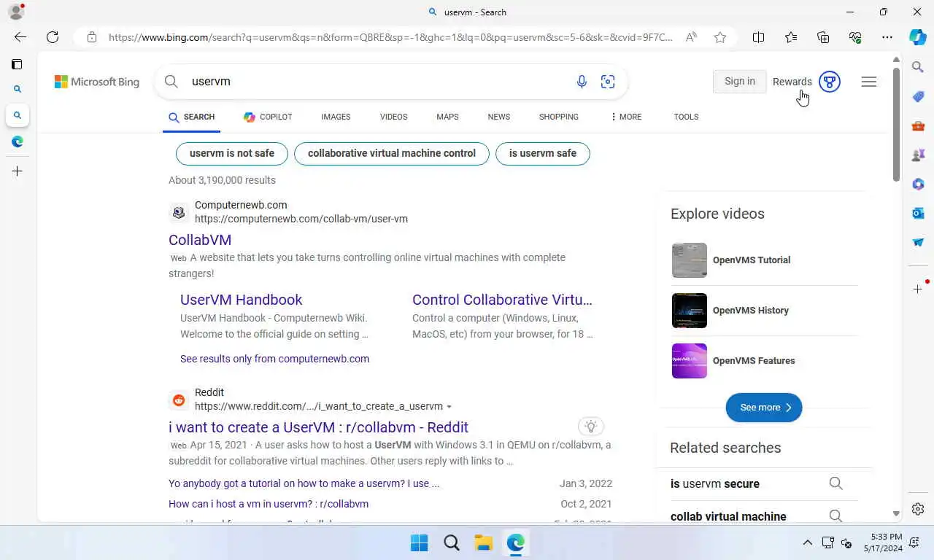This screenshot has width=934, height=560.
Task: Open OpenVMS History video thumbnail
Action: pos(690,311)
